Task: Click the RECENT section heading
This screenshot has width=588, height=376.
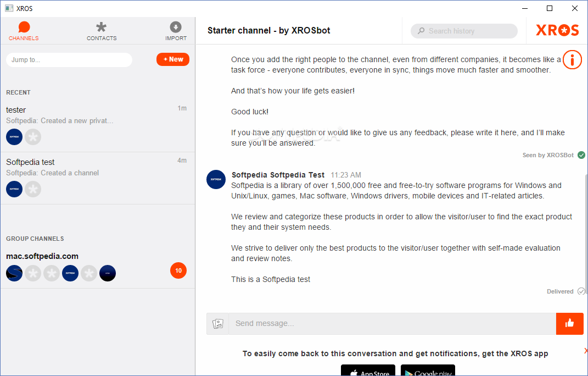Action: click(x=18, y=92)
